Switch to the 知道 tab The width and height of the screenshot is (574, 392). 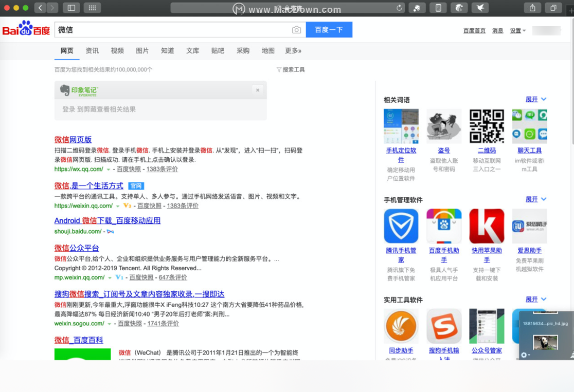(x=167, y=50)
